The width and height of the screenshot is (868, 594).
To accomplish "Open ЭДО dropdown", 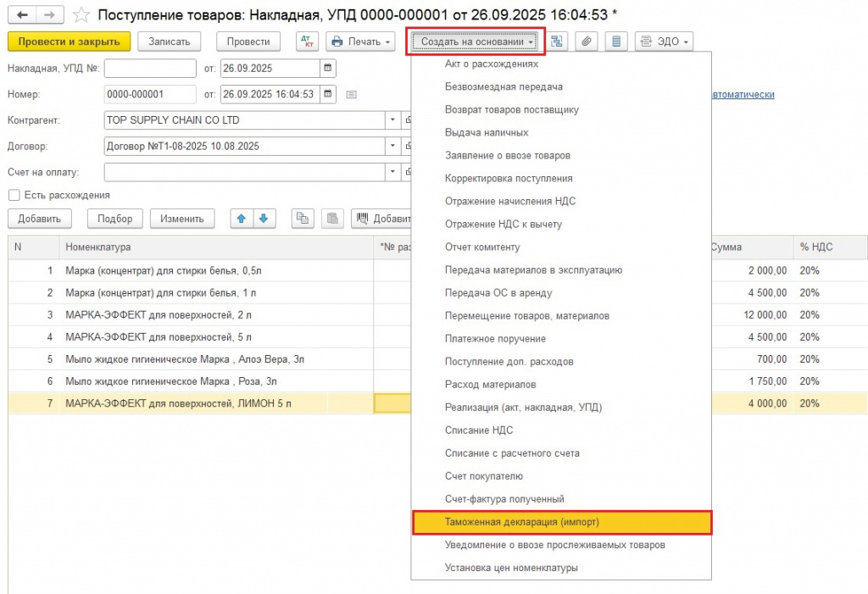I will click(664, 42).
